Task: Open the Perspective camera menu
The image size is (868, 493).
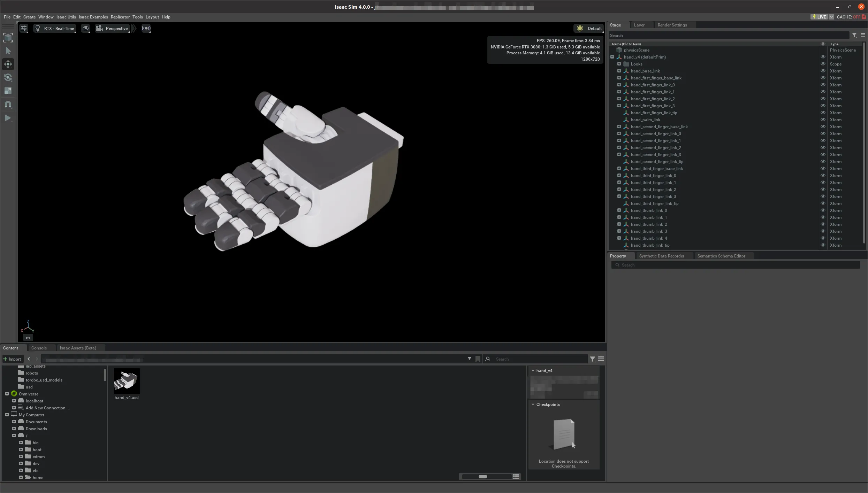Action: pyautogui.click(x=112, y=29)
